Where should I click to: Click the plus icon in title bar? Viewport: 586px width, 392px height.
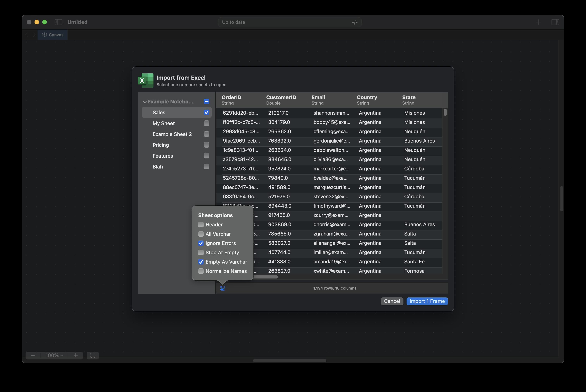(x=538, y=22)
